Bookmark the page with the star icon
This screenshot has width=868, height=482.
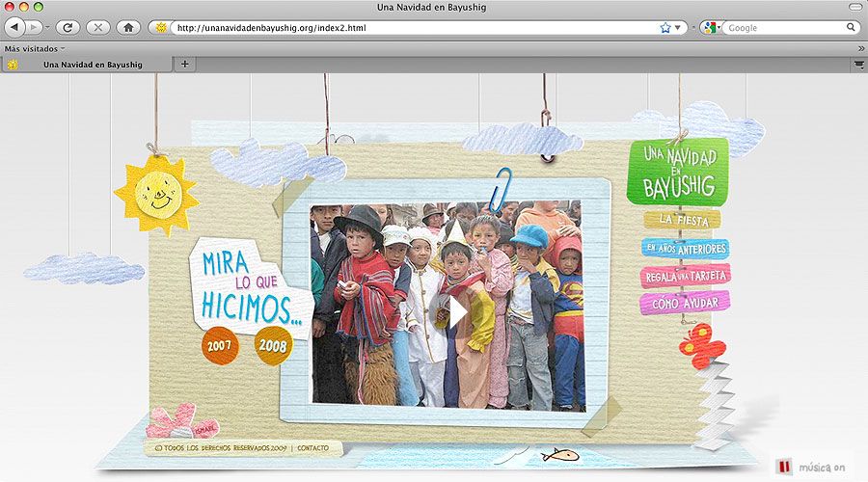coord(665,28)
